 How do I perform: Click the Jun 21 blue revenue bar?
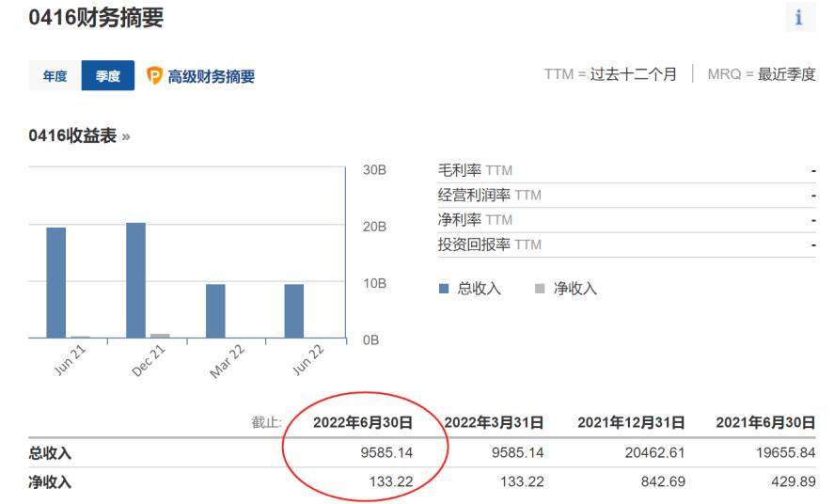(x=56, y=282)
